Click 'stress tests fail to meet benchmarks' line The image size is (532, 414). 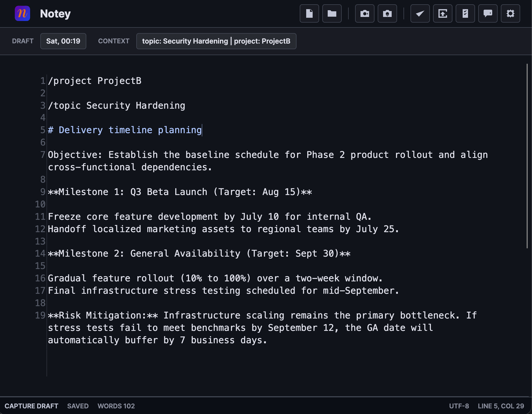pos(241,328)
